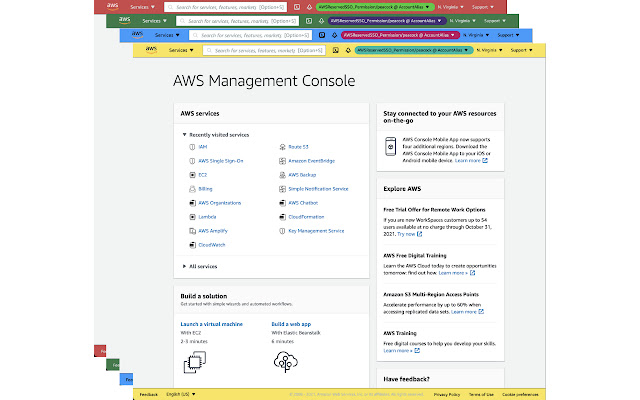
Task: Open the green account menu in red bar
Action: pos(375,7)
